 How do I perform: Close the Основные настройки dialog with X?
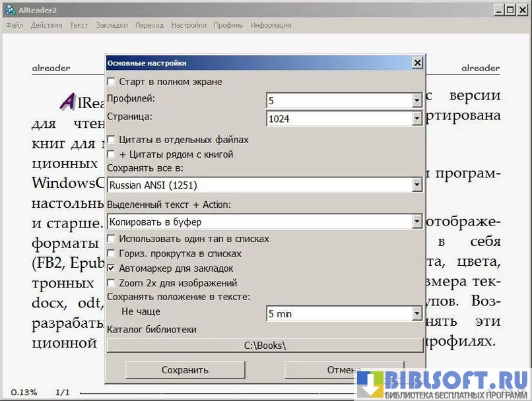coord(417,63)
